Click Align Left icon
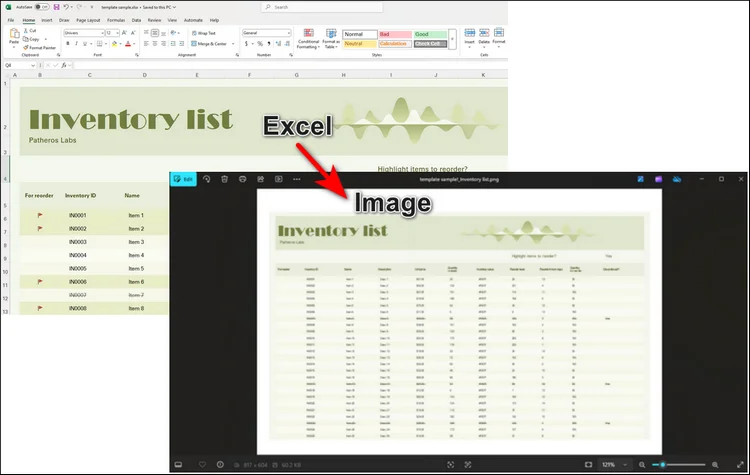This screenshot has height=475, width=750. tap(146, 44)
